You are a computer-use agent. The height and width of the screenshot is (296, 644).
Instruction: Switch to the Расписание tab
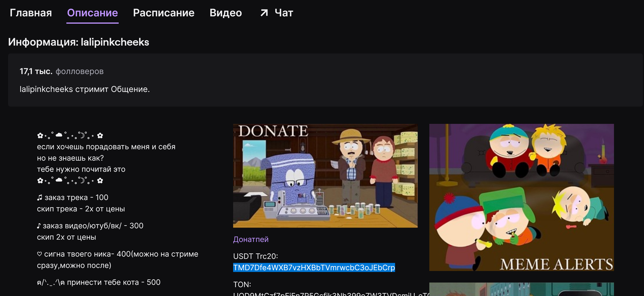click(x=164, y=13)
